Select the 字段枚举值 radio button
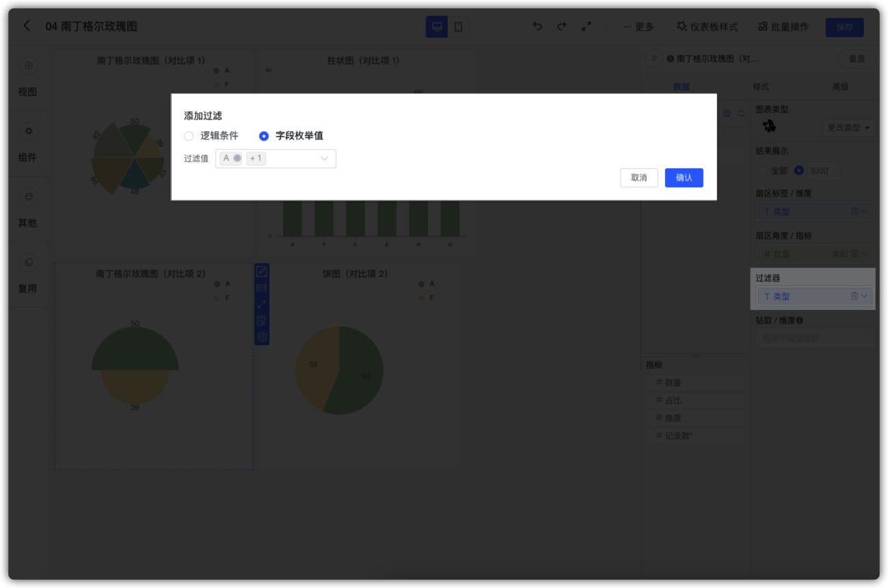Screen dimensions: 888x588 point(264,136)
